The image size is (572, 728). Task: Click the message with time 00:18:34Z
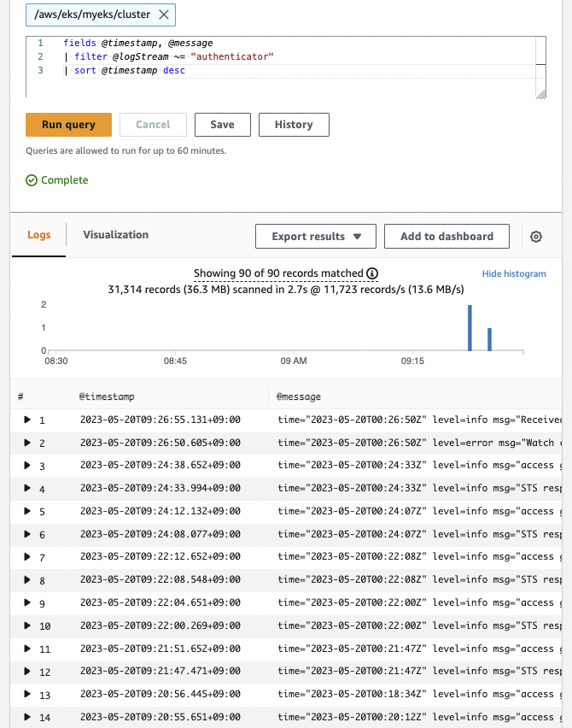[419, 694]
